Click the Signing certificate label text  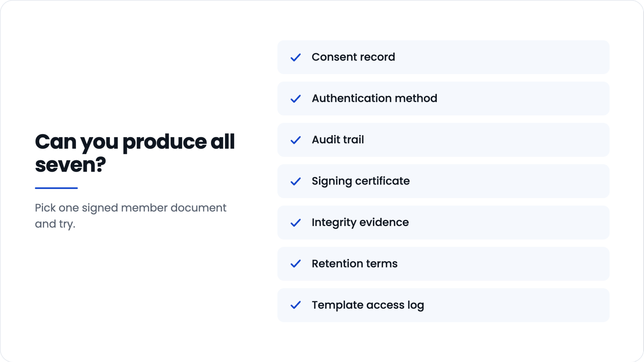pyautogui.click(x=361, y=181)
